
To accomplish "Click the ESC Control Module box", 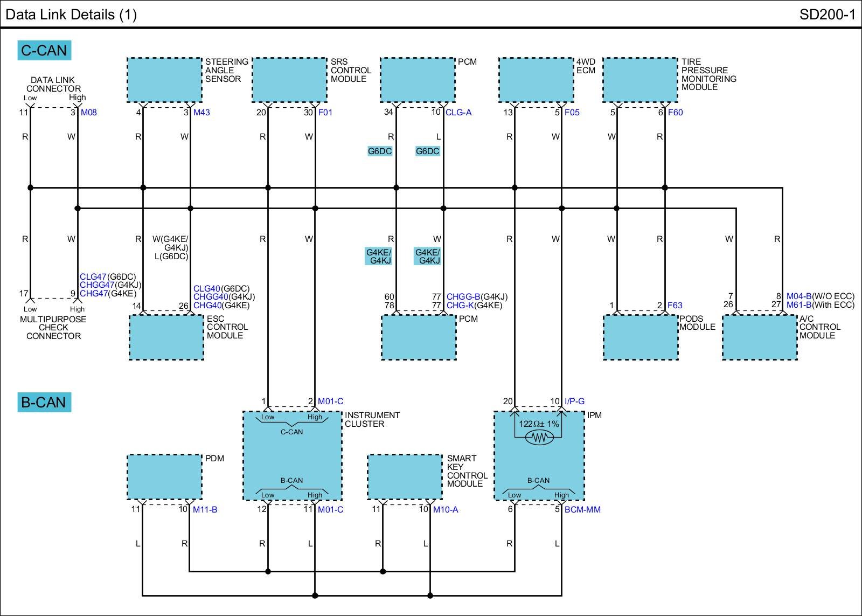I will point(166,337).
